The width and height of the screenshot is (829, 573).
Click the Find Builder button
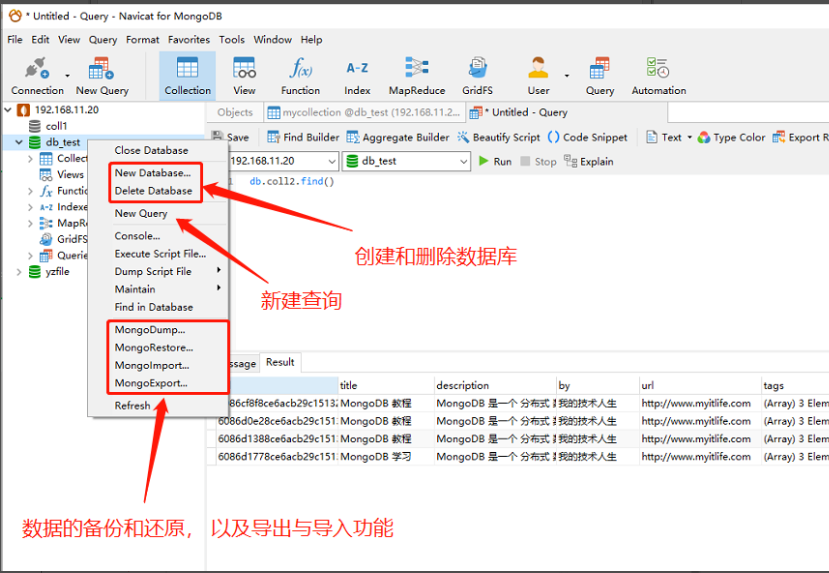pyautogui.click(x=303, y=137)
